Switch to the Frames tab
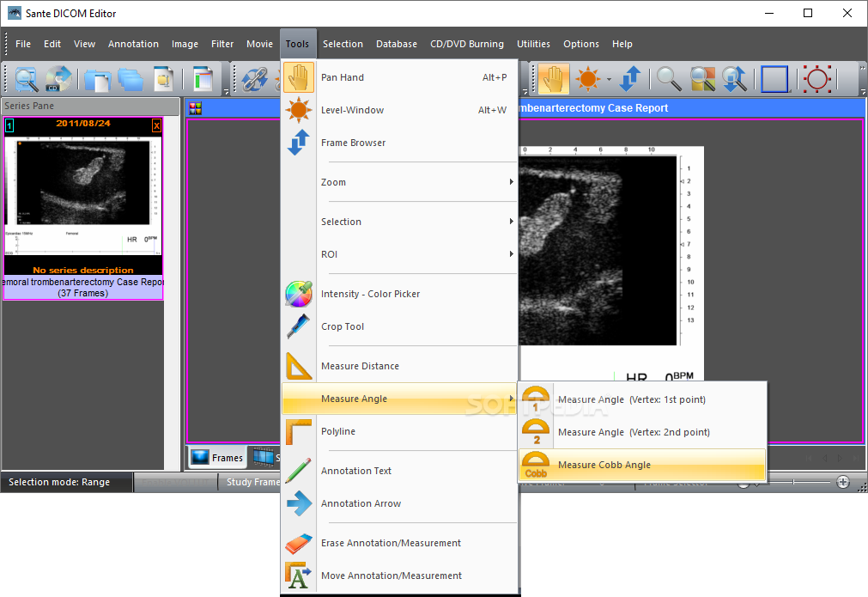Screen dimensions: 868x597 click(217, 458)
